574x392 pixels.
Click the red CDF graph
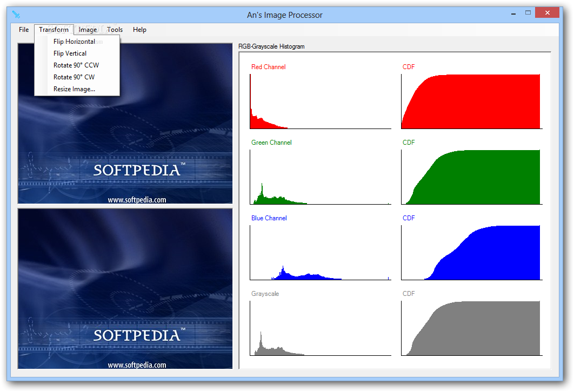point(471,102)
